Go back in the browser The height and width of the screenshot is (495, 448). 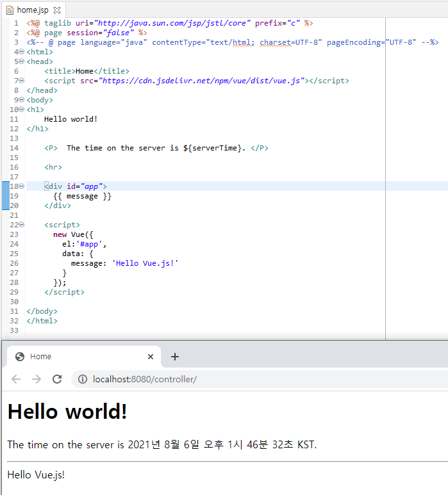[16, 379]
